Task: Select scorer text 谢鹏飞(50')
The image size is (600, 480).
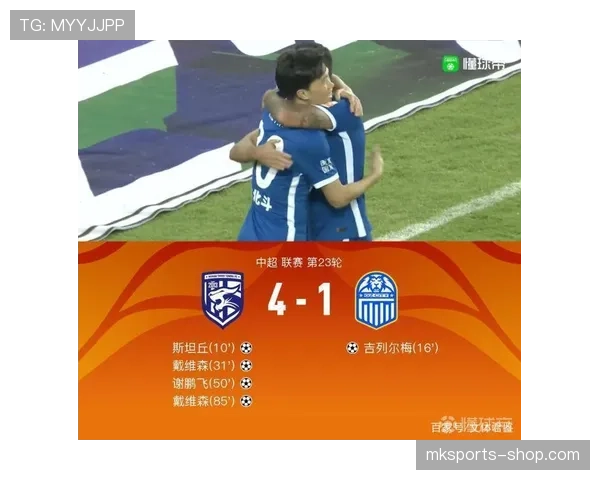Action: coord(203,383)
